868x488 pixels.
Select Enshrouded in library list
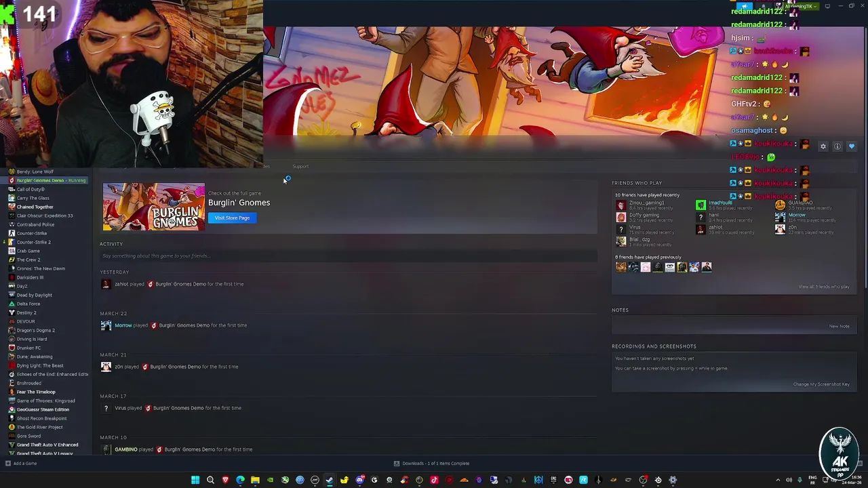[29, 383]
